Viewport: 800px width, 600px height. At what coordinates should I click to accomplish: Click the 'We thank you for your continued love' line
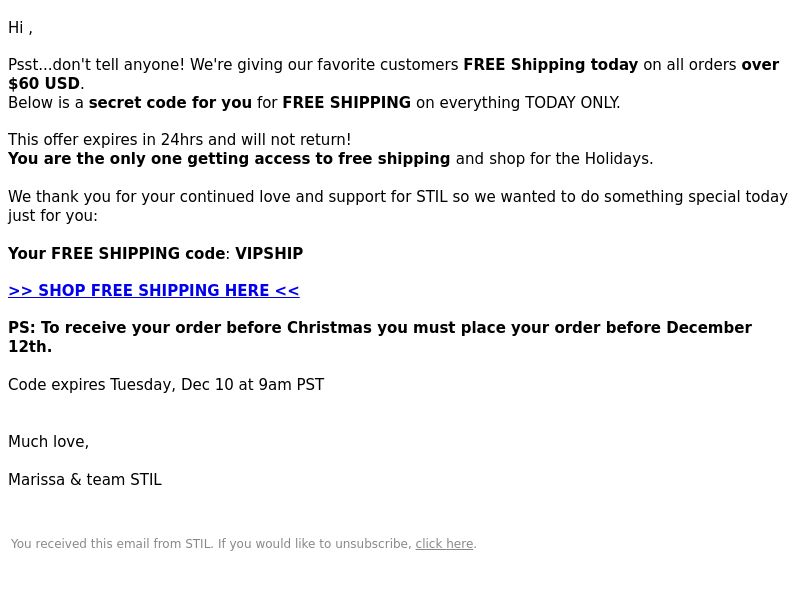(x=398, y=196)
